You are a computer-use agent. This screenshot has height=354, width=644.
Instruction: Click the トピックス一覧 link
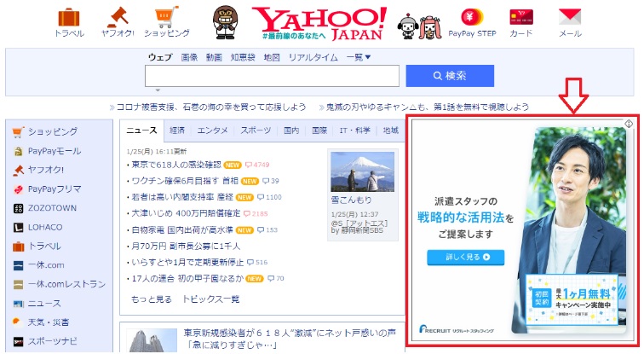click(210, 299)
